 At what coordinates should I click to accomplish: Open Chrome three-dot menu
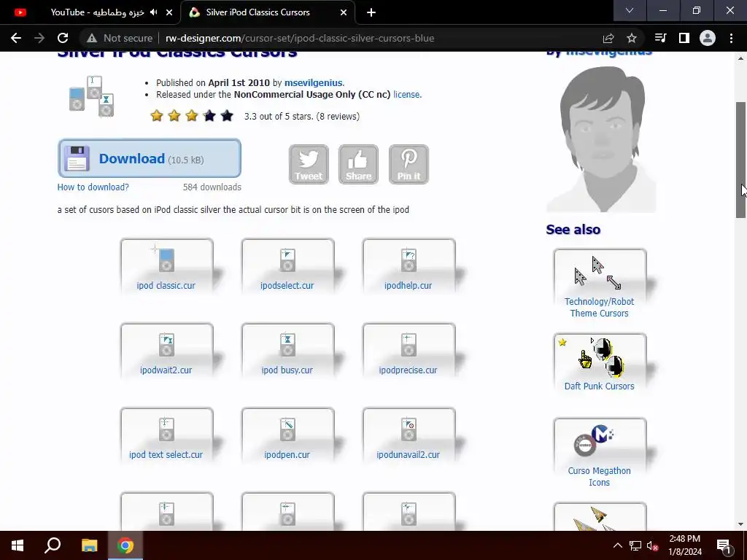731,38
